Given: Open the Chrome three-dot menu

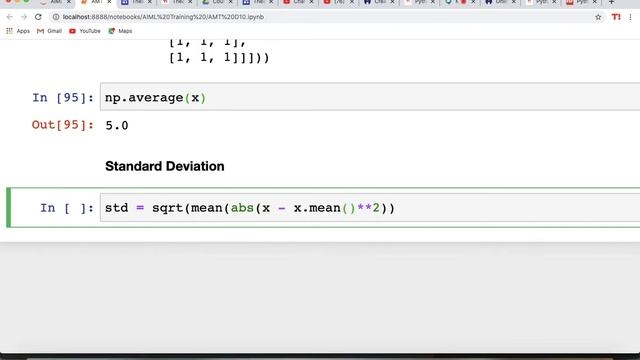Looking at the screenshot, I should click(631, 17).
